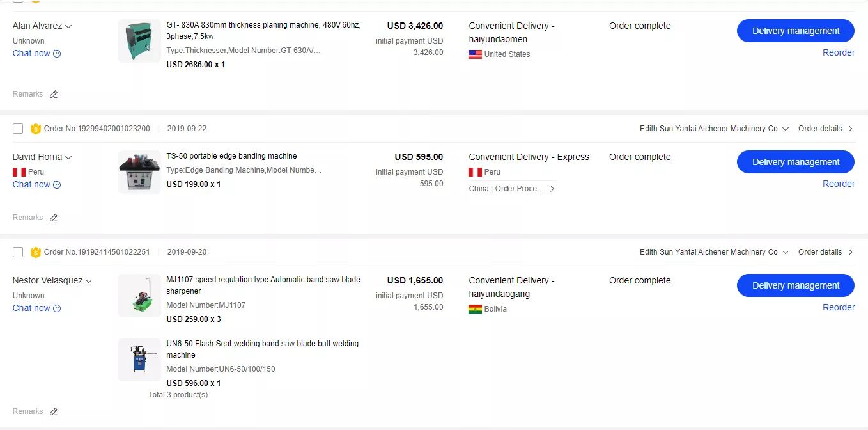
Task: Click chat clock icon under David Horna
Action: [x=57, y=185]
